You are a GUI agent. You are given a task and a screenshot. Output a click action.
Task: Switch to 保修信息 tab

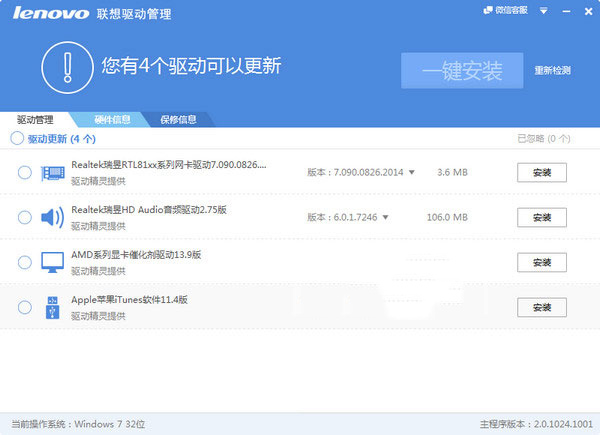point(178,120)
